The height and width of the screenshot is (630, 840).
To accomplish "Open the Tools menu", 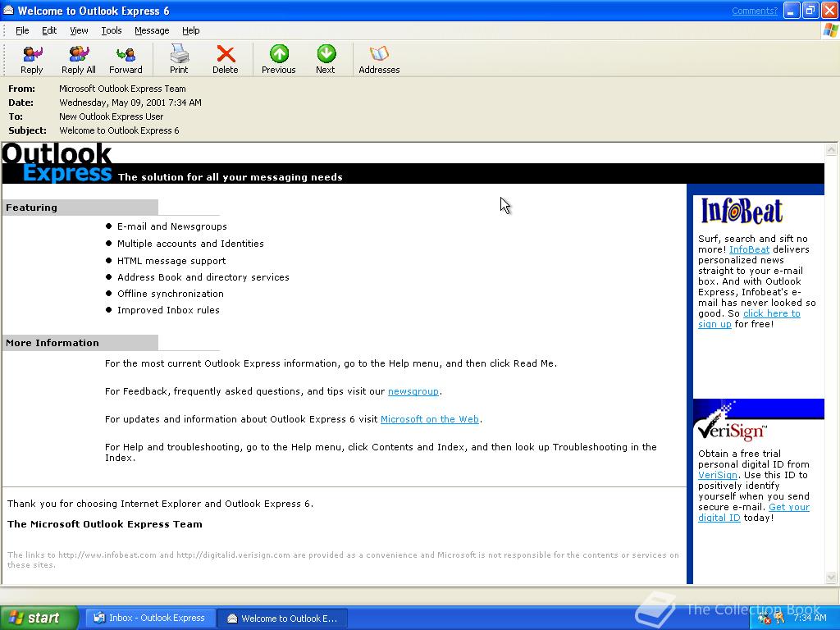I will (112, 30).
